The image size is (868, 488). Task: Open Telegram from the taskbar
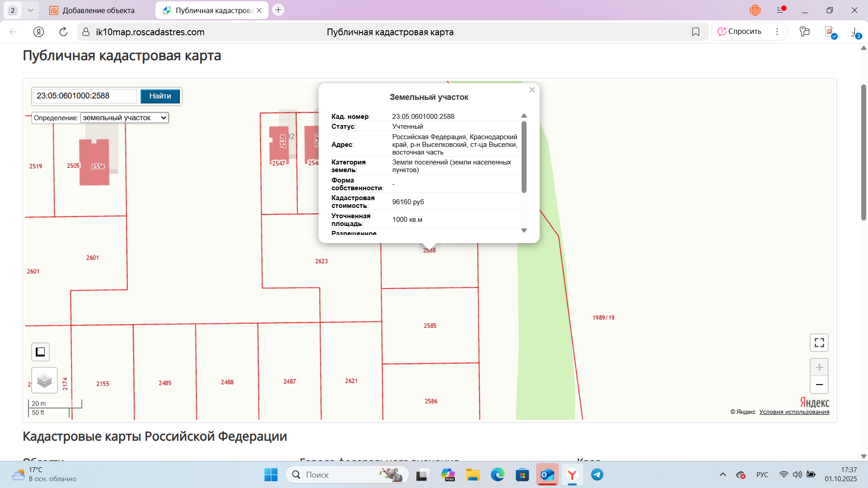[597, 475]
